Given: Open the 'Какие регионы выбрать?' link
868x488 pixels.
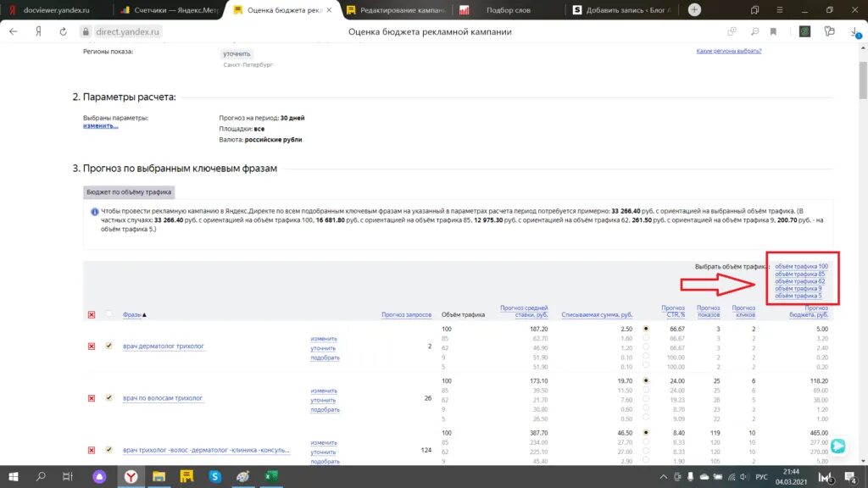Looking at the screenshot, I should (728, 51).
